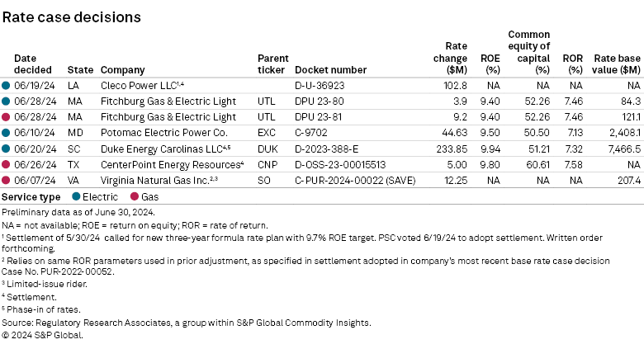Viewport: 644px width, 349px height.
Task: Click the teal dot beside Duke Energy row
Action: tap(7, 148)
